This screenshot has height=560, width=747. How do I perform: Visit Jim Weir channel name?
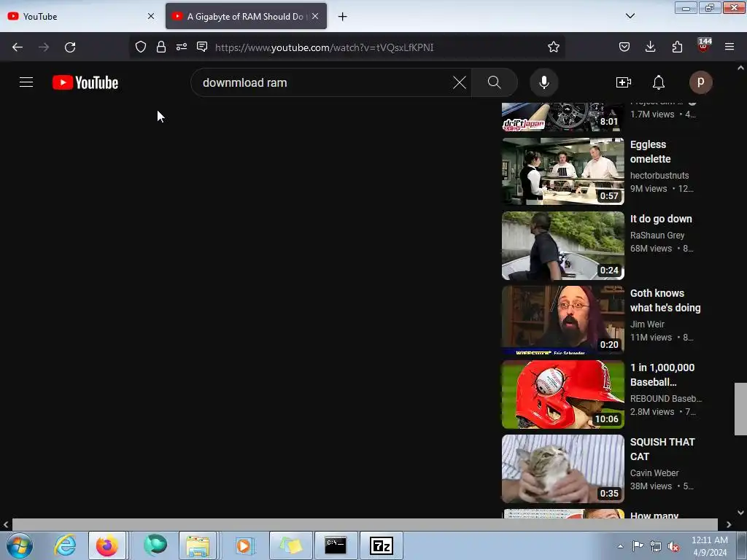tap(647, 324)
